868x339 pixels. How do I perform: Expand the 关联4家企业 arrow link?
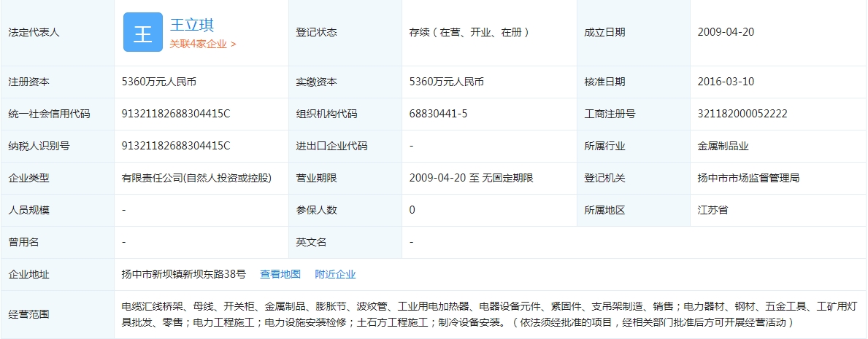pos(203,44)
